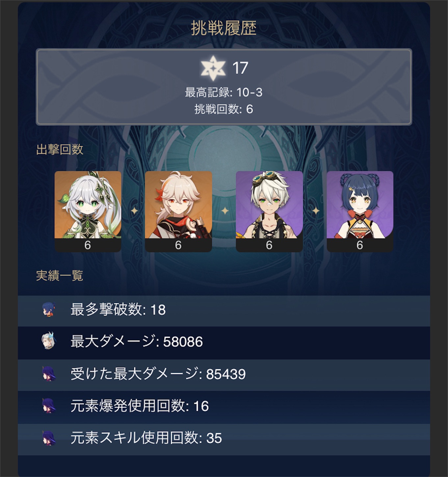Image resolution: width=448 pixels, height=477 pixels.
Task: Click the 出撃回数 section label
Action: (x=60, y=150)
